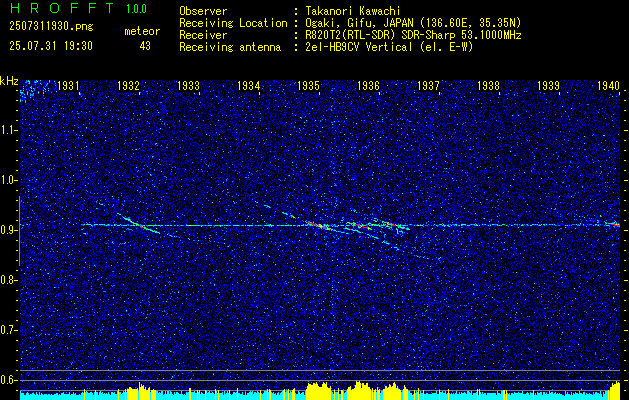Click the meteor count value 43
629x400 pixels.
pos(145,46)
